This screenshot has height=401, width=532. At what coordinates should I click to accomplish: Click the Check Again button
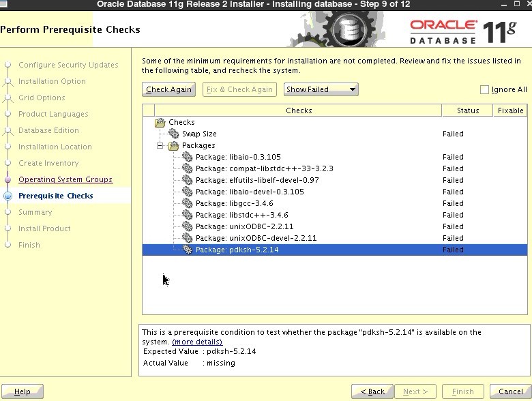168,89
